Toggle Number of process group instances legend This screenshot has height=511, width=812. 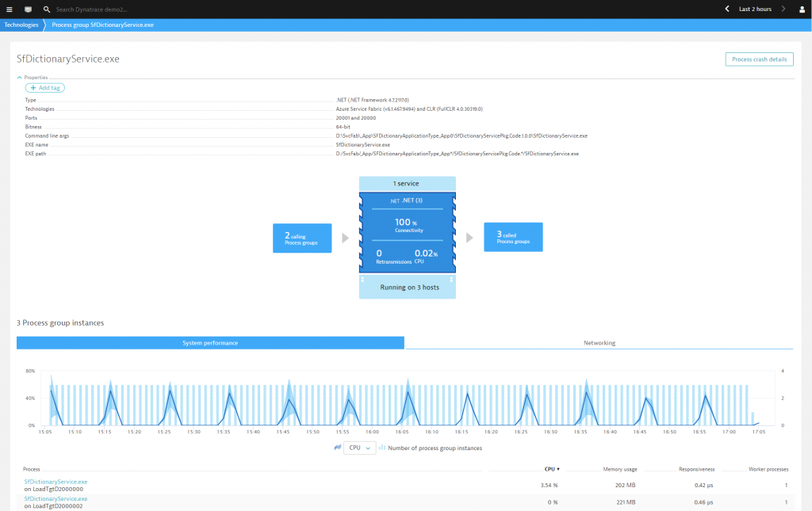point(431,448)
